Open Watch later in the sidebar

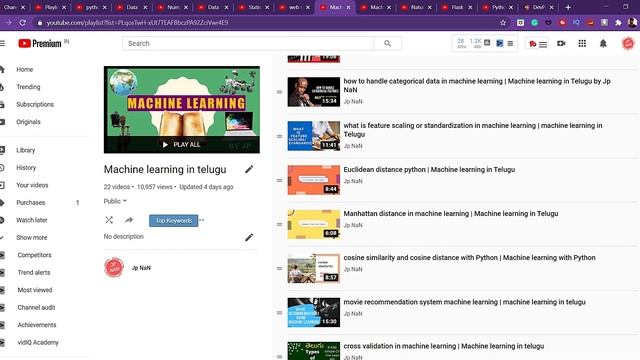coord(31,220)
